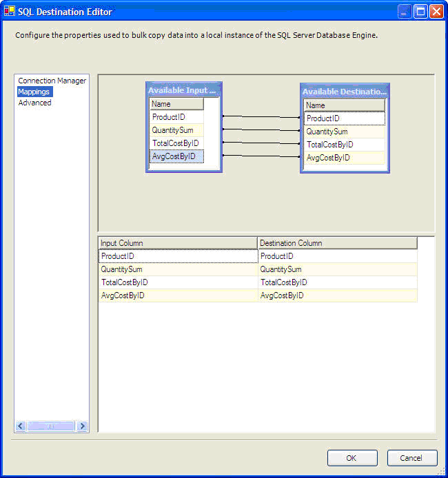Viewport: 448px width, 478px height.
Task: Select the TotalCostByID mapping line
Action: 261,143
